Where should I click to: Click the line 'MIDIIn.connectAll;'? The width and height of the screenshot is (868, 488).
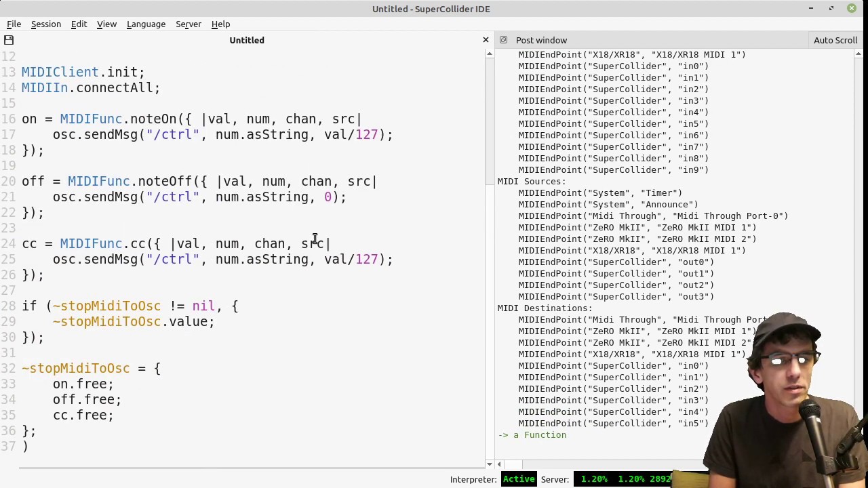point(91,87)
